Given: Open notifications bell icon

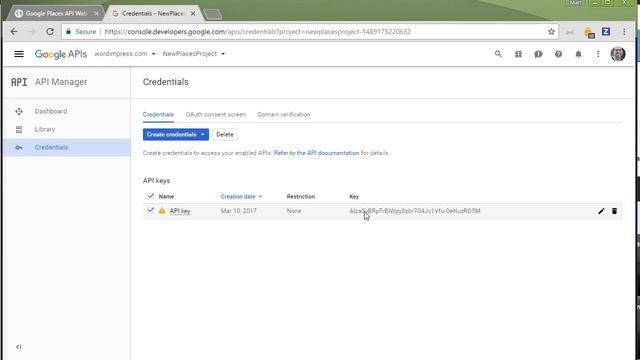Looking at the screenshot, I should point(578,54).
